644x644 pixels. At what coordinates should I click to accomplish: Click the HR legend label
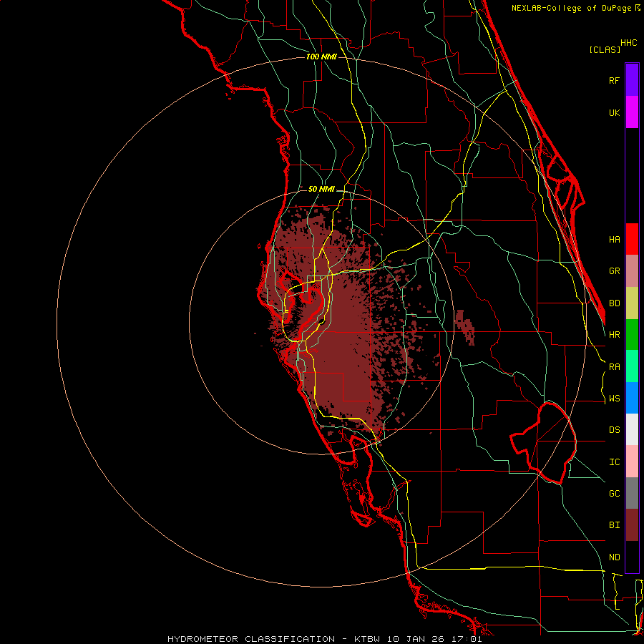[614, 335]
